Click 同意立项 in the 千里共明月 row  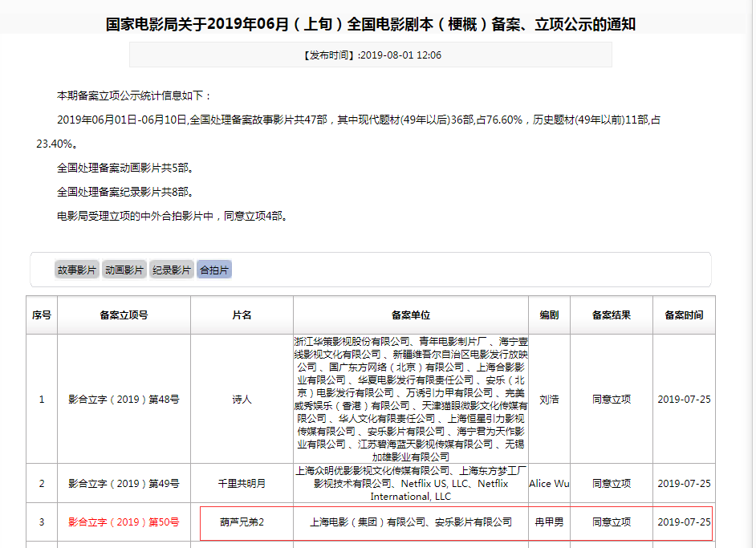pyautogui.click(x=612, y=484)
